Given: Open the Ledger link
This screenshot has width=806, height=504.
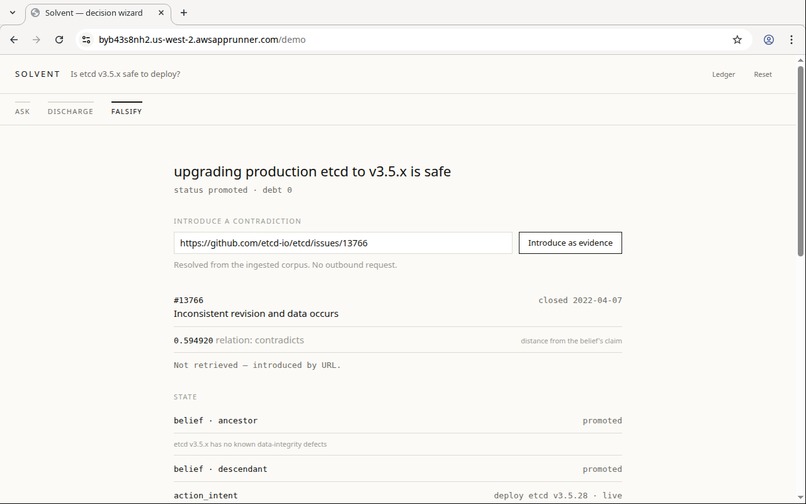Looking at the screenshot, I should click(x=723, y=75).
